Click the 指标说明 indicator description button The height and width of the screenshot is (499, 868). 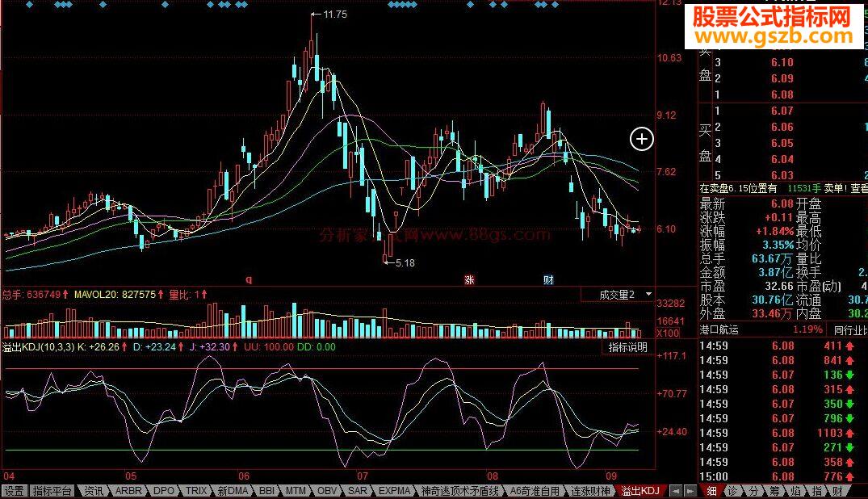tap(627, 347)
